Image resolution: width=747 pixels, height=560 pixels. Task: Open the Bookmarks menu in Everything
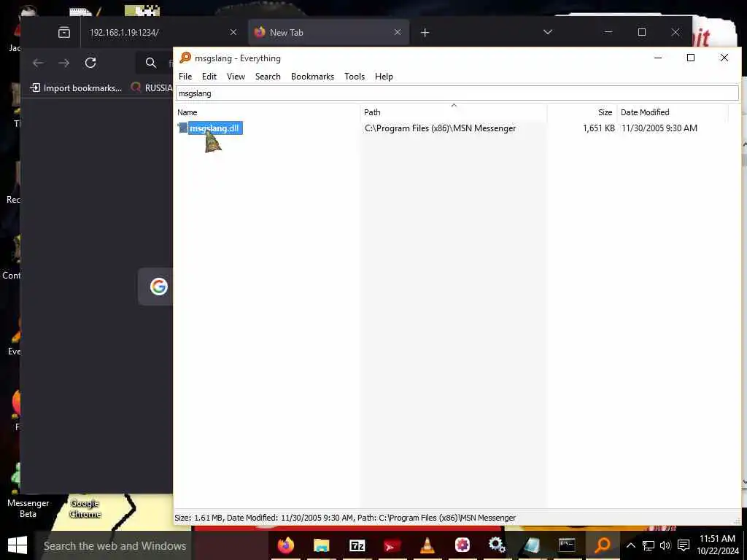312,76
